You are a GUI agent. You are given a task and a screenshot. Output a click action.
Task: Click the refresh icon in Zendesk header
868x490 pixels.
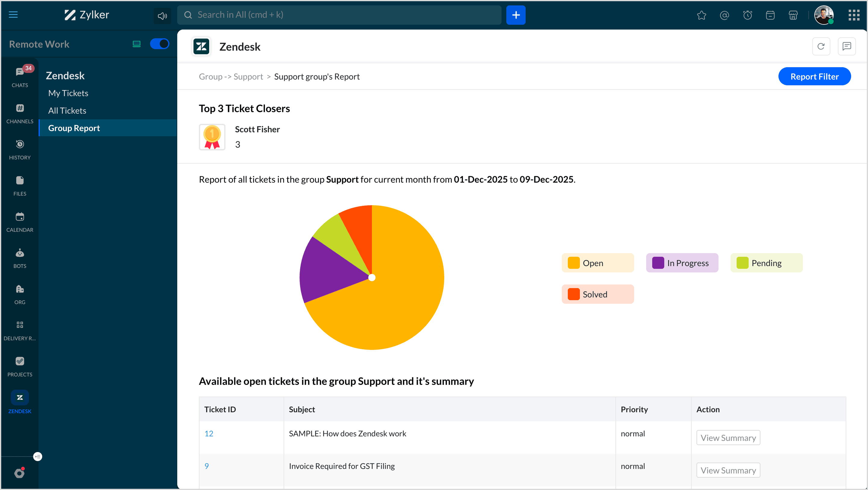point(821,46)
